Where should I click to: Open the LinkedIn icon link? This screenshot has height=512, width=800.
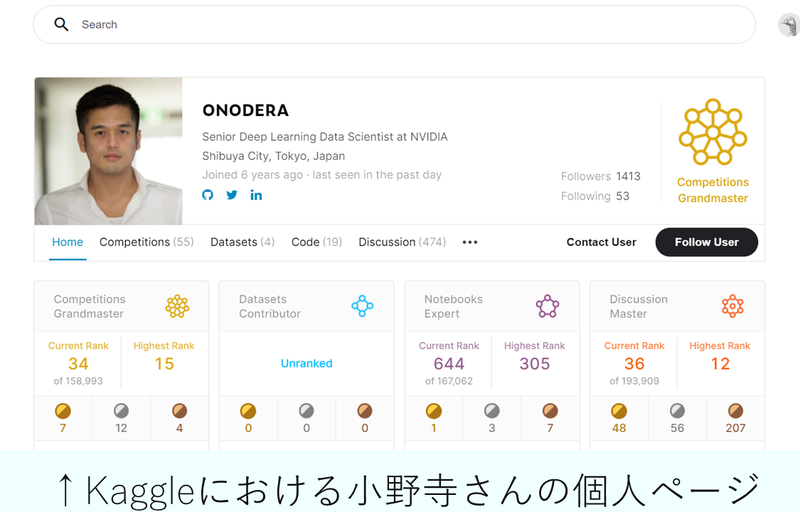pos(256,195)
